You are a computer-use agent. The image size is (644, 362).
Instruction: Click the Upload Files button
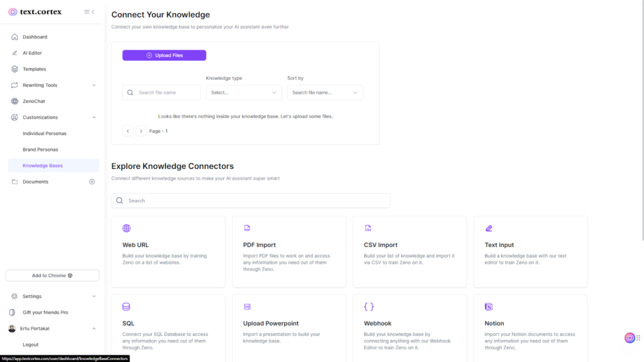click(164, 55)
